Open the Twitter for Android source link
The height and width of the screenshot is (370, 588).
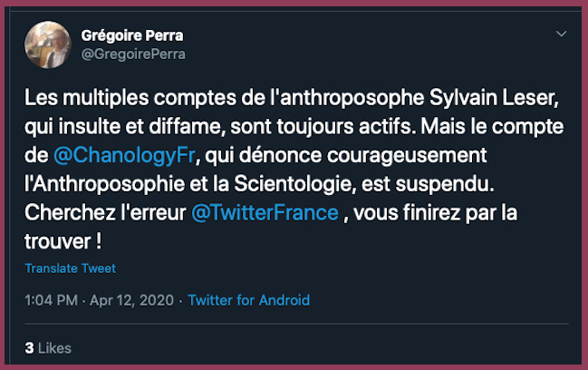(x=248, y=300)
